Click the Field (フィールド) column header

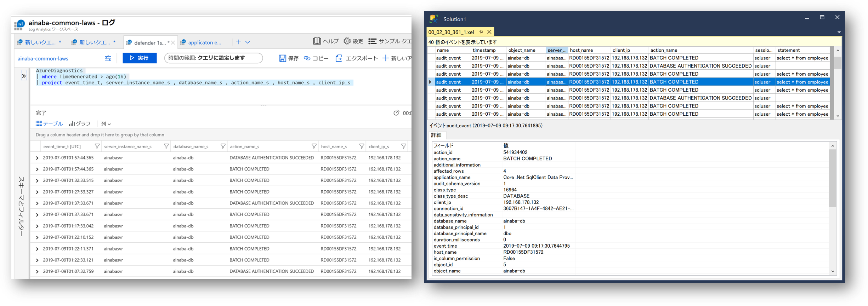coord(467,145)
